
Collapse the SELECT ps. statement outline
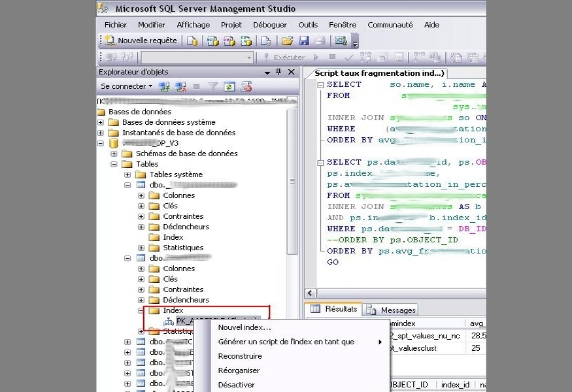click(x=321, y=163)
